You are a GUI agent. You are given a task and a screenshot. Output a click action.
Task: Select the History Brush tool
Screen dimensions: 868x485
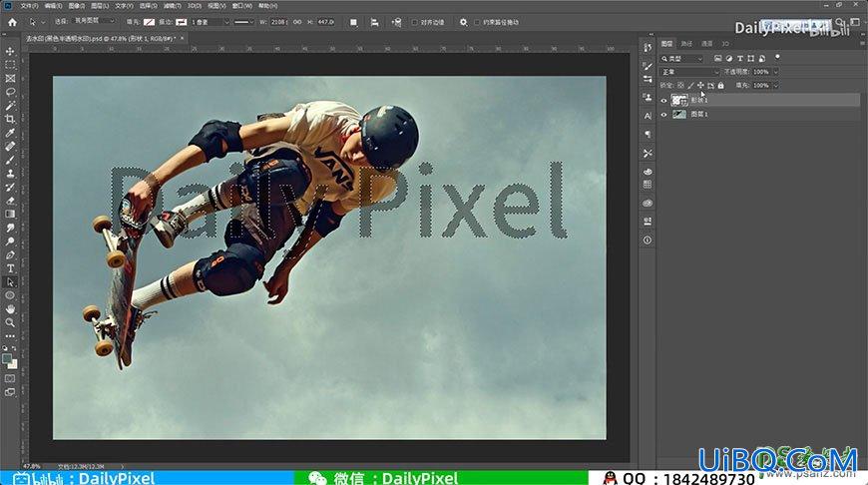coord(10,188)
